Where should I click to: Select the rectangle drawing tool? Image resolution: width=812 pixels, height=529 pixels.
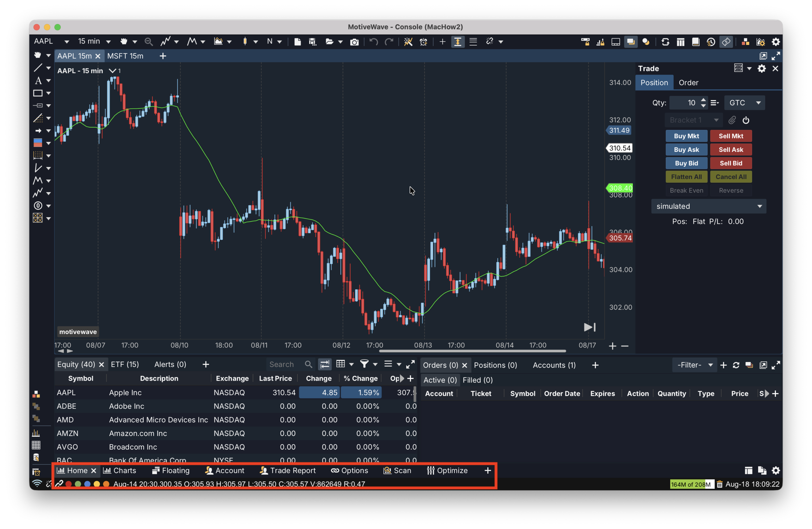(x=38, y=93)
